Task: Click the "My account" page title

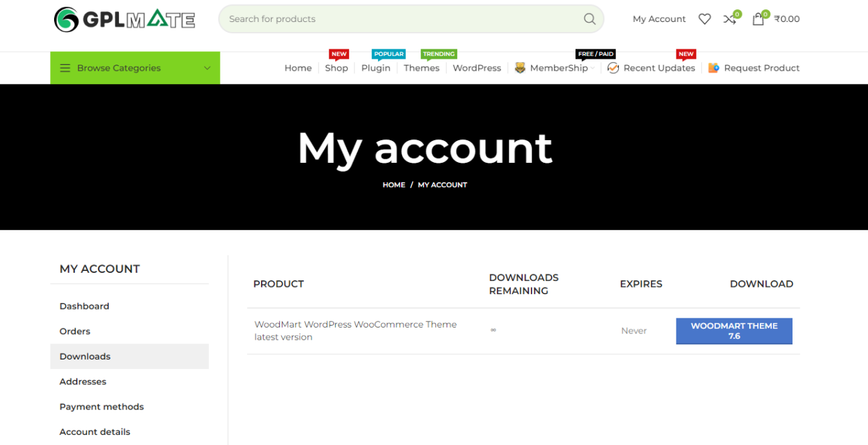Action: point(425,147)
